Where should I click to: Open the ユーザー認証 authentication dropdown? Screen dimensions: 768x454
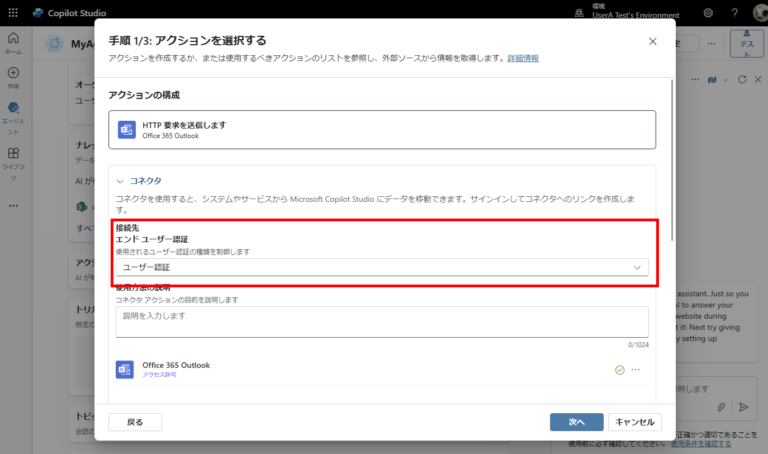382,267
